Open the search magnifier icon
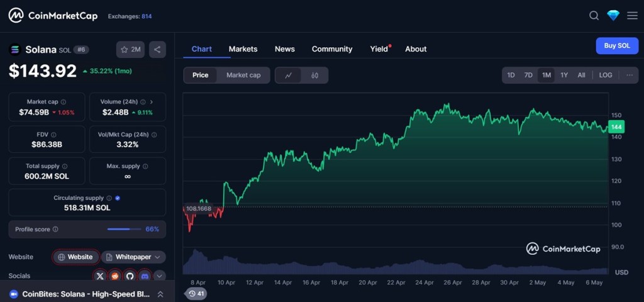This screenshot has width=644, height=302. click(594, 16)
